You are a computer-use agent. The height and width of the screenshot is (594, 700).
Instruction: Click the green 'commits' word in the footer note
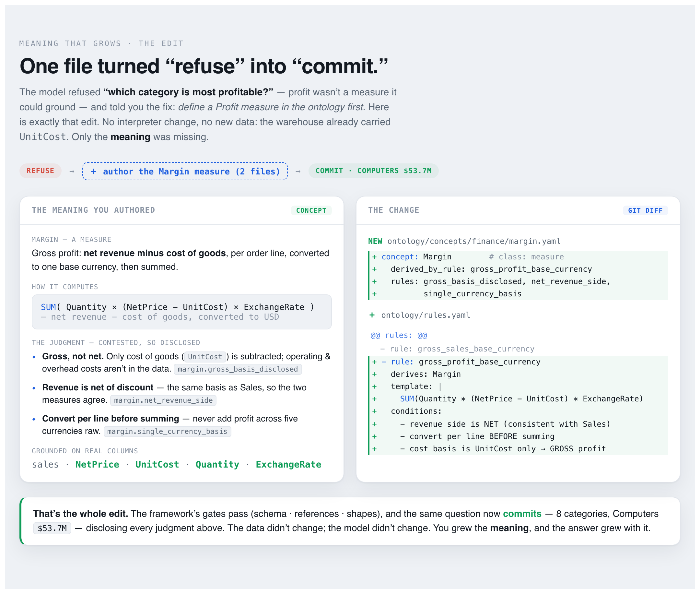tap(522, 514)
